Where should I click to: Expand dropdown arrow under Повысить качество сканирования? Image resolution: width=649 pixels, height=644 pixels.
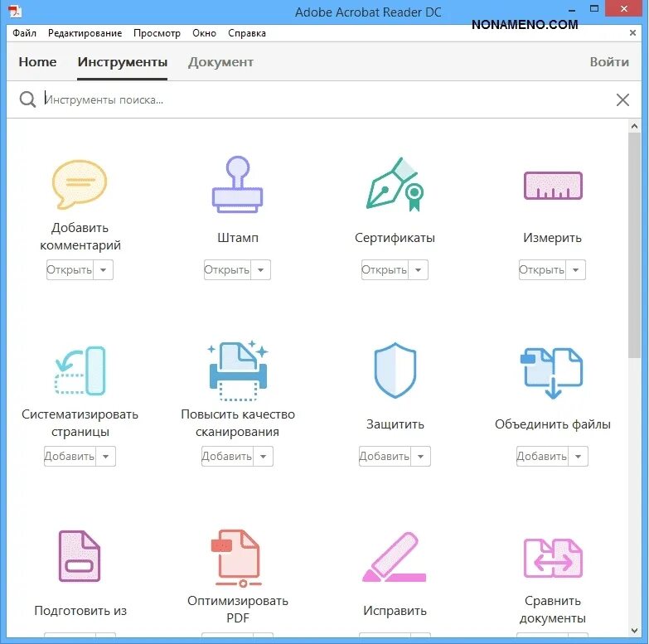[264, 456]
